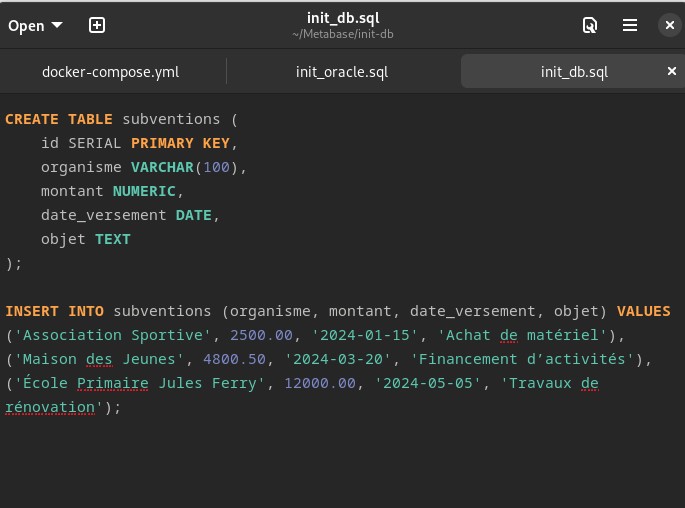
Task: Click the NUMERIC type keyword
Action: click(x=144, y=191)
